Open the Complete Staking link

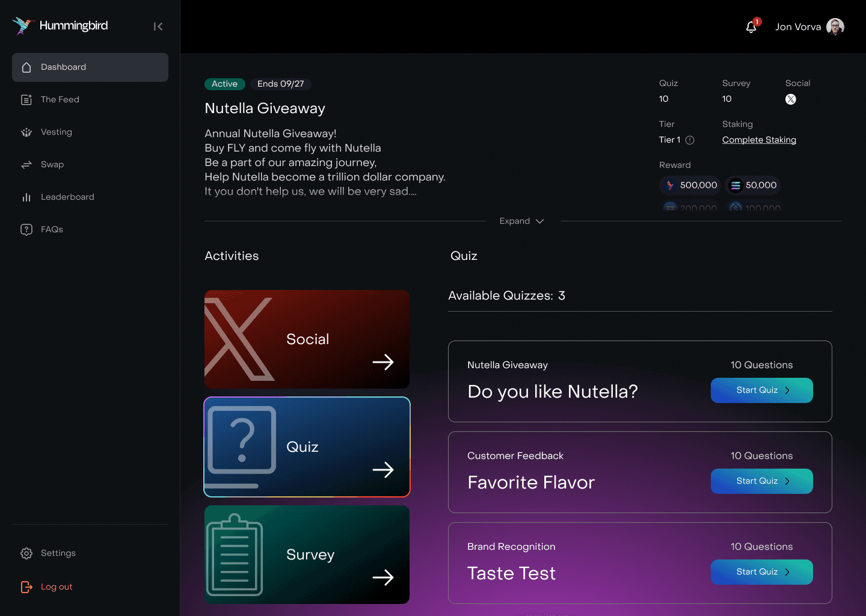tap(759, 140)
